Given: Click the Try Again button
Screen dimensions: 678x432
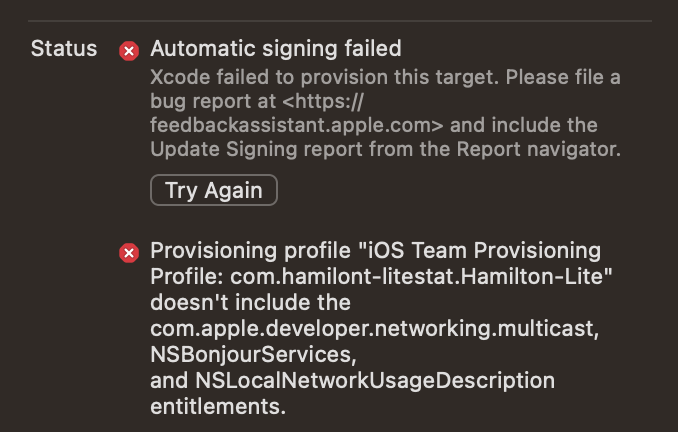Looking at the screenshot, I should tap(214, 190).
